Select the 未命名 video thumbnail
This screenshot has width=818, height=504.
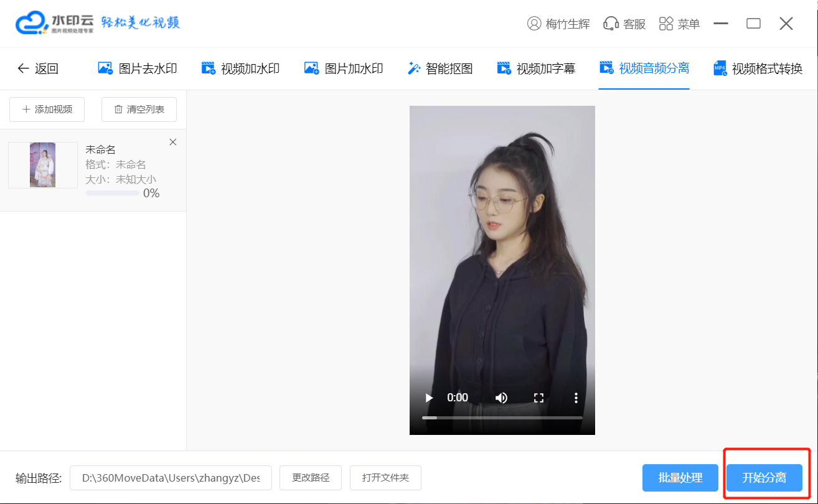42,165
